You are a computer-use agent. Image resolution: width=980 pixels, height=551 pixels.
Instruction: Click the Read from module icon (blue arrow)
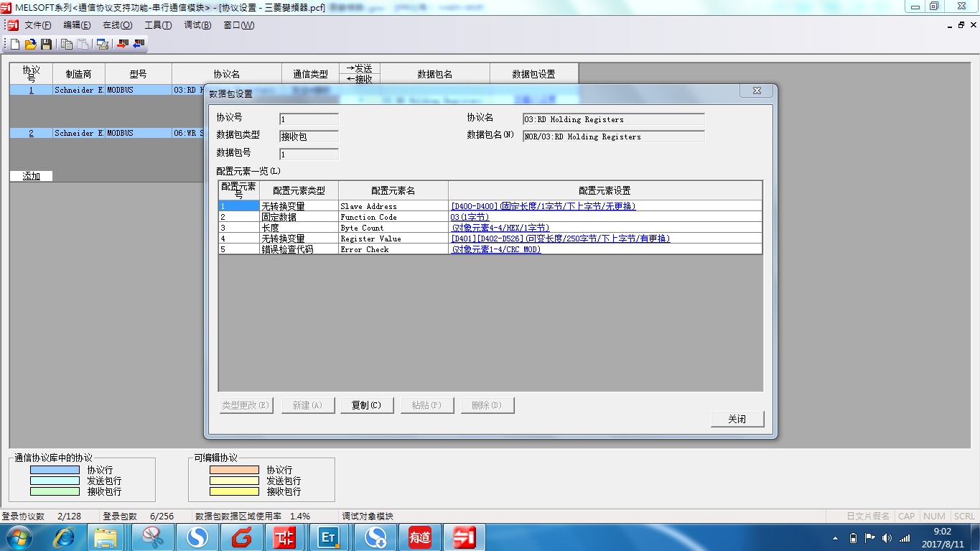coord(139,45)
